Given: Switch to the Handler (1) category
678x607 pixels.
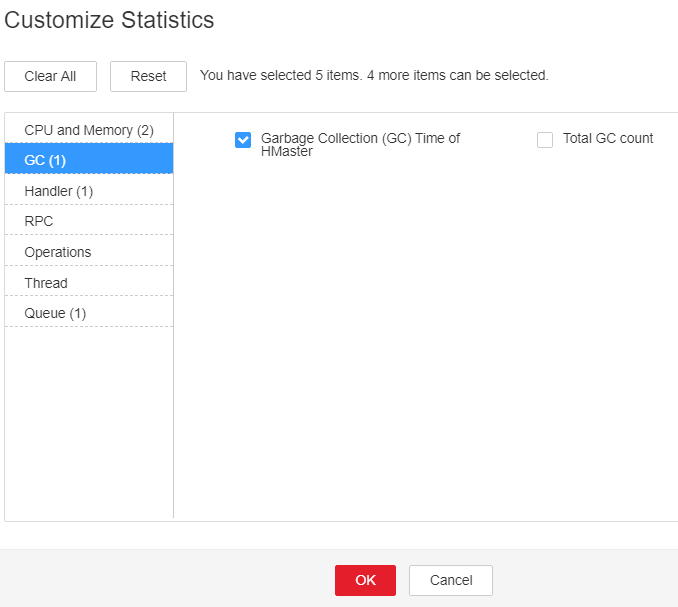Looking at the screenshot, I should [x=89, y=191].
